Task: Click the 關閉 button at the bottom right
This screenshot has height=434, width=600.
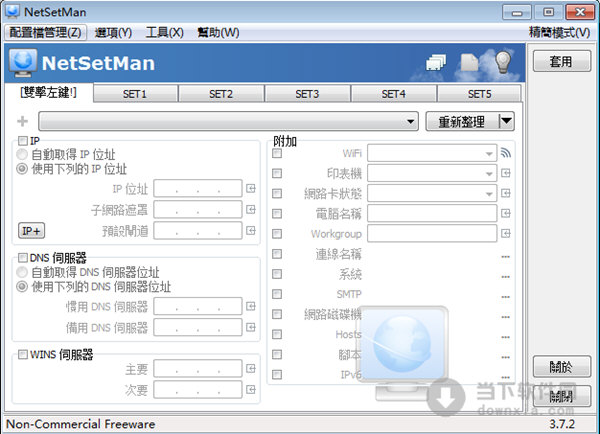Action: pyautogui.click(x=561, y=396)
